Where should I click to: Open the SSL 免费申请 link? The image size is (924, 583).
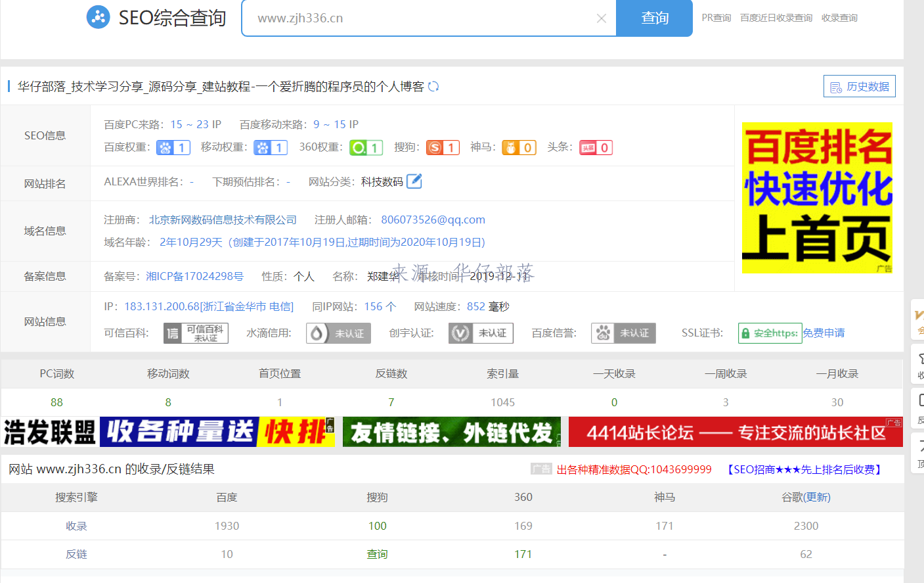point(824,333)
